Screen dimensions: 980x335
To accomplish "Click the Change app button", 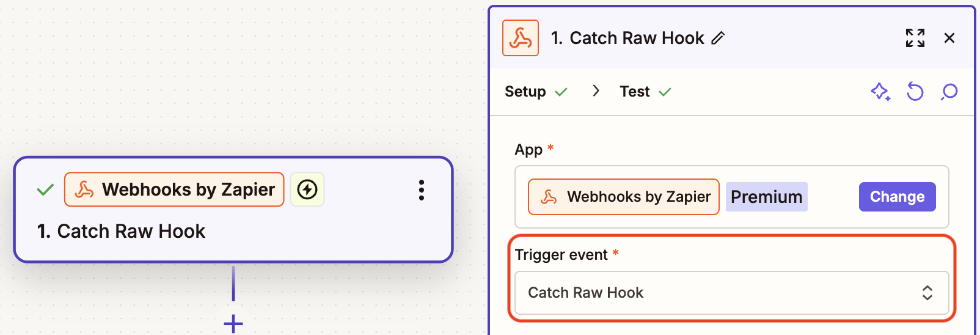I will [x=898, y=197].
